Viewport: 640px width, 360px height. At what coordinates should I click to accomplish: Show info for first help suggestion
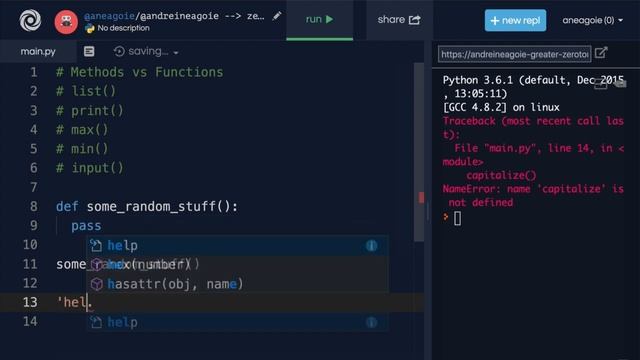(371, 246)
